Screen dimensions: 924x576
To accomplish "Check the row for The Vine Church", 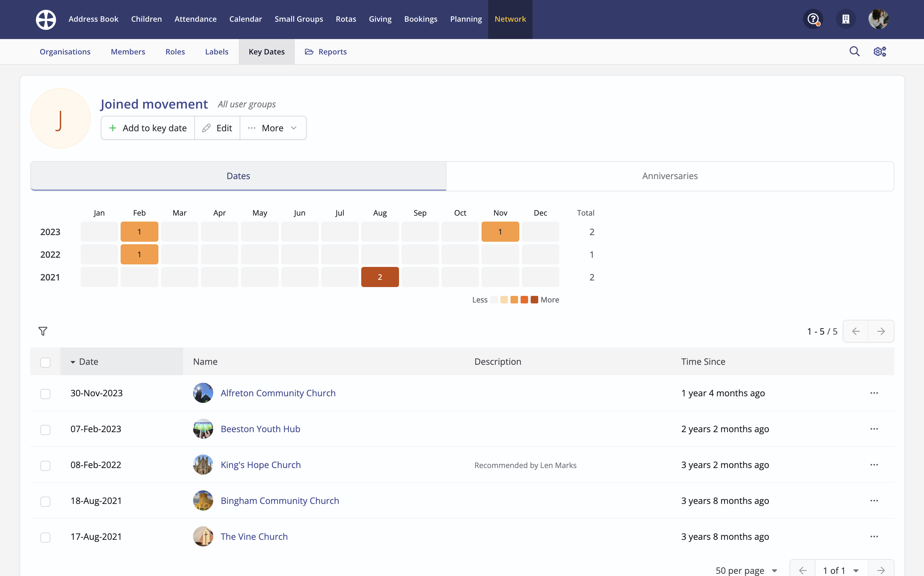I will (45, 537).
